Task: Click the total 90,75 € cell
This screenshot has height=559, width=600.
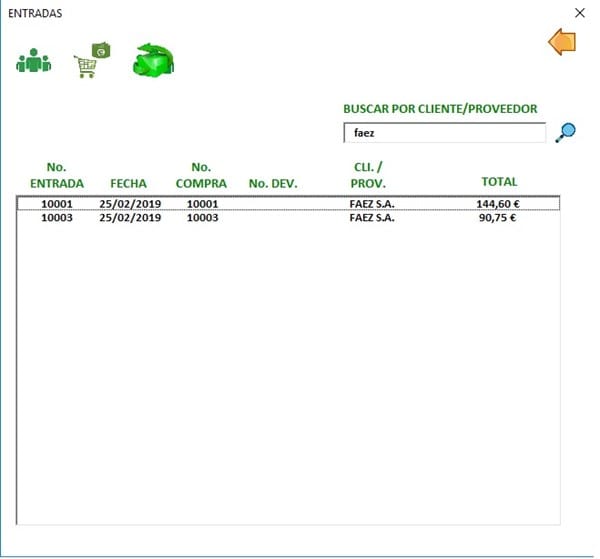Action: pyautogui.click(x=497, y=218)
